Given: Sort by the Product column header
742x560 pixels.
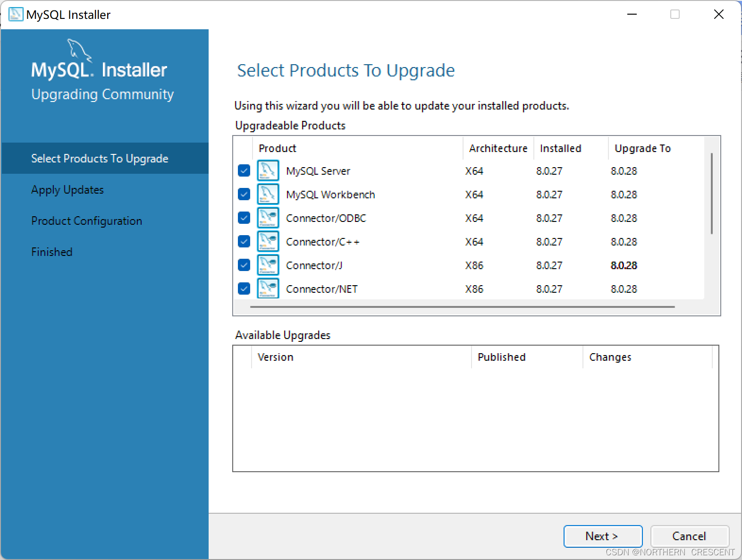Looking at the screenshot, I should pyautogui.click(x=358, y=148).
